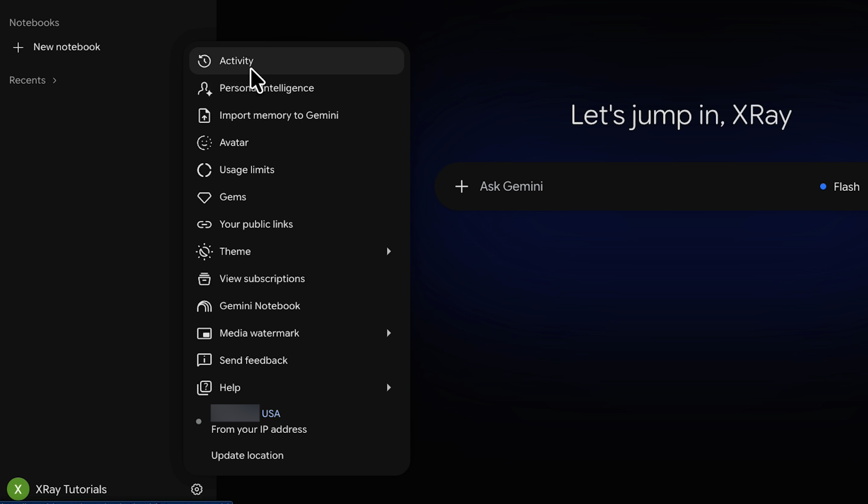Click the From your IP address text
The width and height of the screenshot is (868, 504).
pos(259,429)
